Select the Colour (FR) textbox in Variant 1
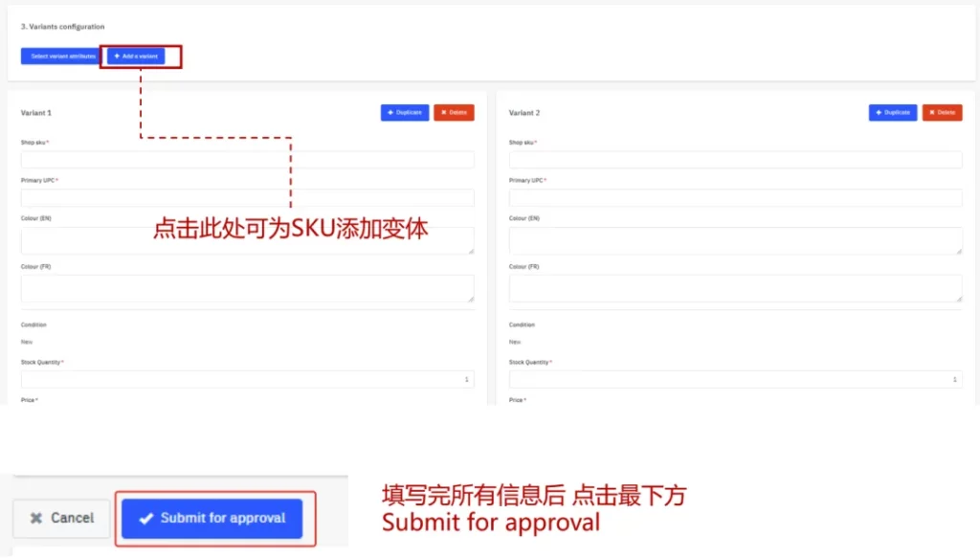 pos(247,288)
